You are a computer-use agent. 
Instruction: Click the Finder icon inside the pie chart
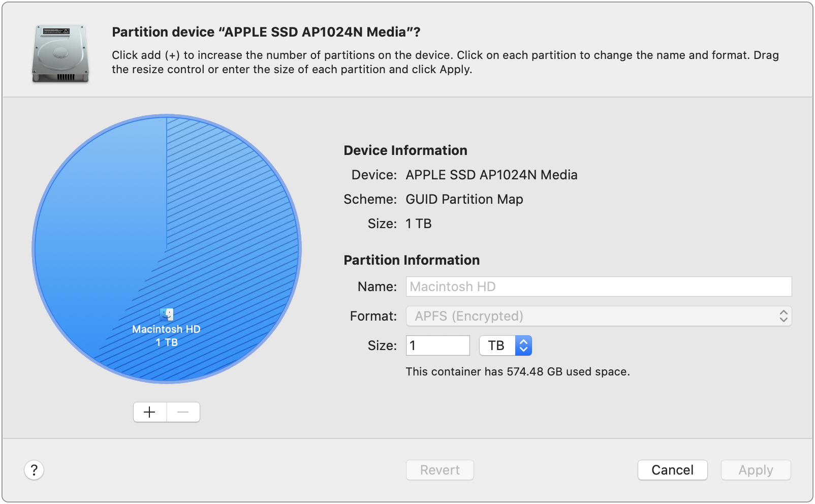click(x=167, y=314)
